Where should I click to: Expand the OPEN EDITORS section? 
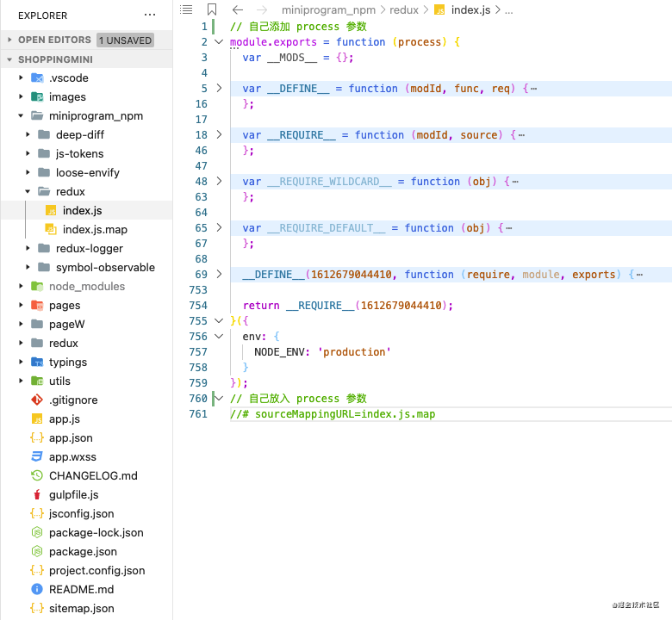(9, 40)
